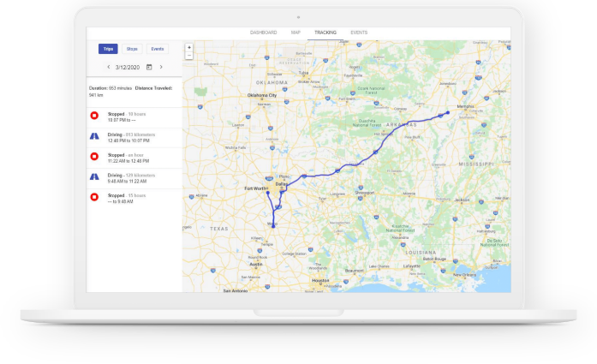Switch to the Dashboard tab
The image size is (597, 364).
coord(263,33)
